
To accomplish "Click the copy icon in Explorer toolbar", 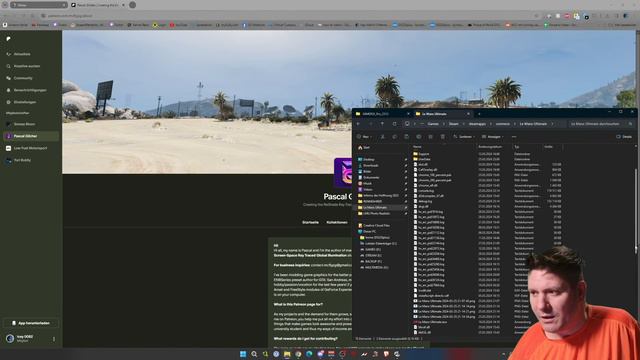I will coord(394,137).
